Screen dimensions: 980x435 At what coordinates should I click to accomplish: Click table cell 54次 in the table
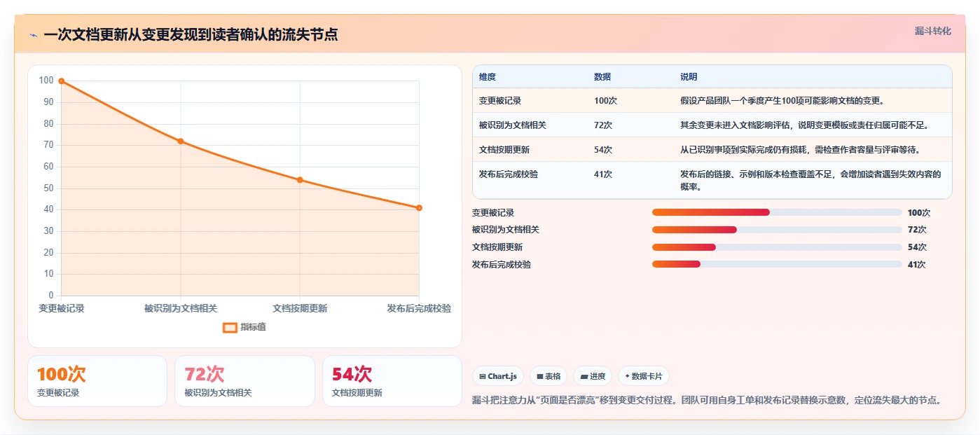coord(603,150)
